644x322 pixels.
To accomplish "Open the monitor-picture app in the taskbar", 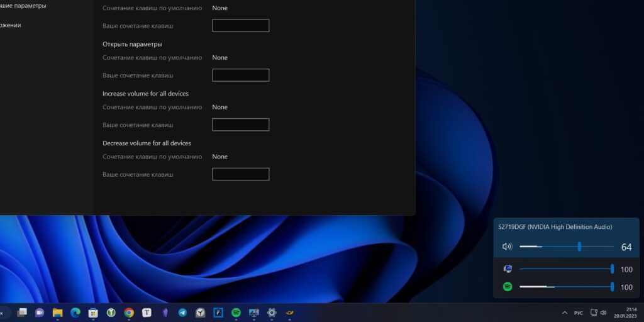I will click(254, 313).
